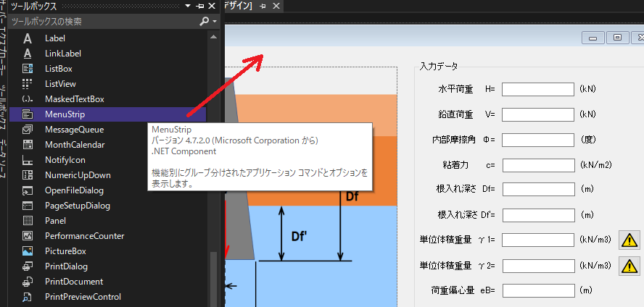Screen dimensions: 644x307
Task: Open the データソース vertical side tab
Action: [x=4, y=158]
